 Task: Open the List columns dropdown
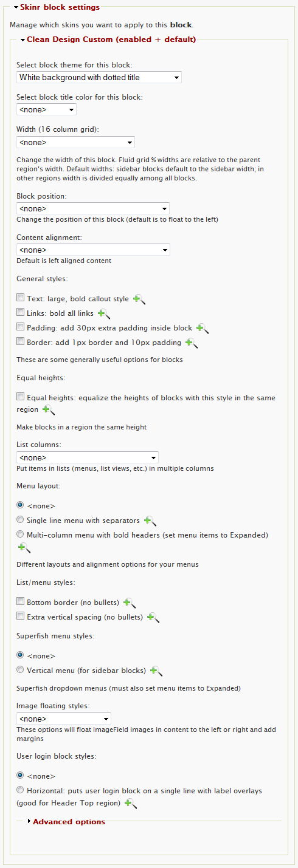(88, 457)
